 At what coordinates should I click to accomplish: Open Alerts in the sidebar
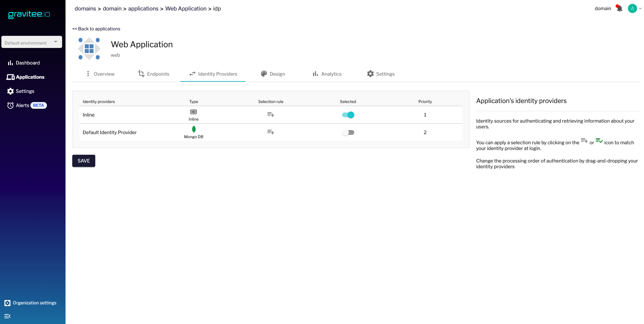pyautogui.click(x=23, y=105)
